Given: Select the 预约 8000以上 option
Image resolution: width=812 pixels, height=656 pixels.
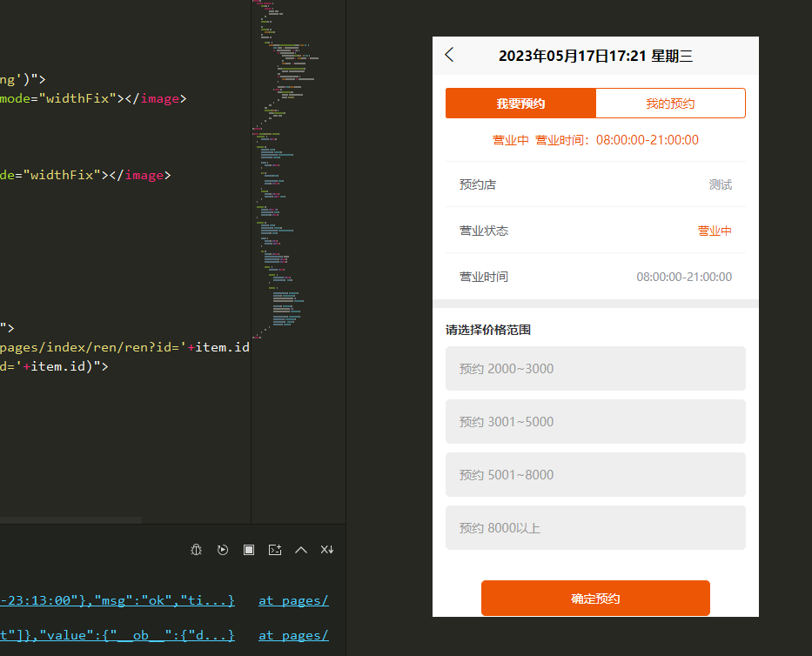Looking at the screenshot, I should (x=595, y=528).
